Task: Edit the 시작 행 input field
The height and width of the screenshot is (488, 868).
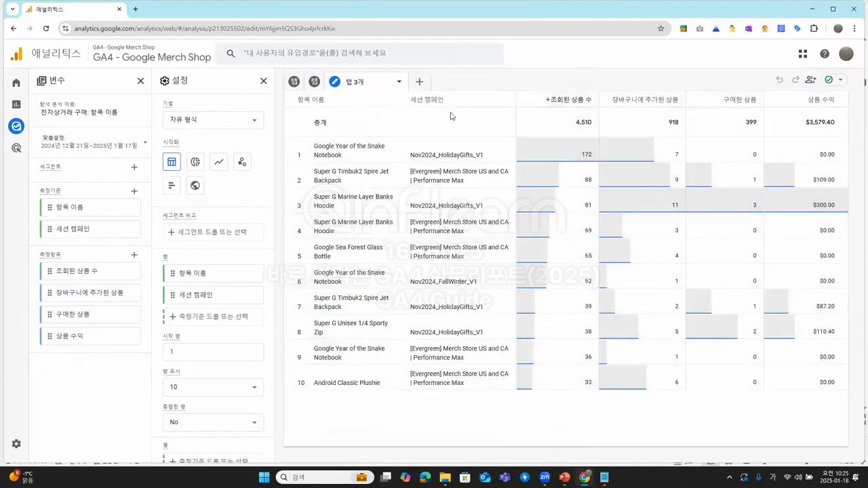Action: [213, 352]
